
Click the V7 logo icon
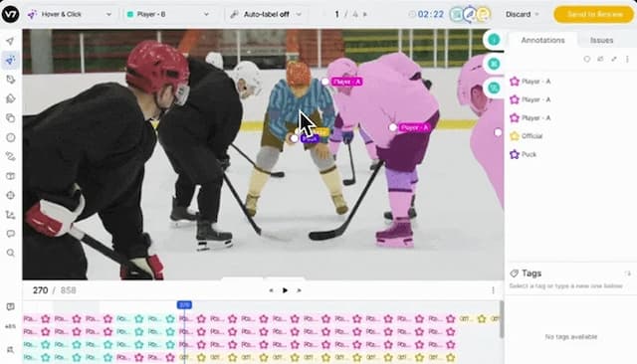[x=10, y=14]
